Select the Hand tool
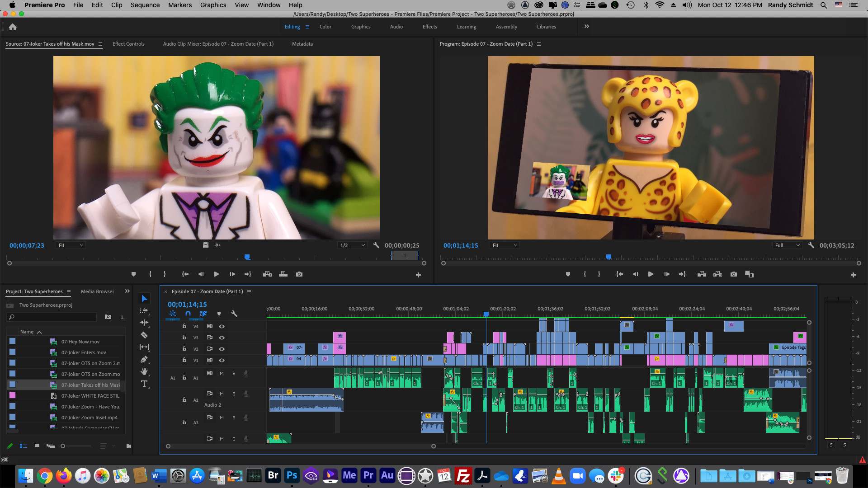The image size is (868, 488). point(144,371)
